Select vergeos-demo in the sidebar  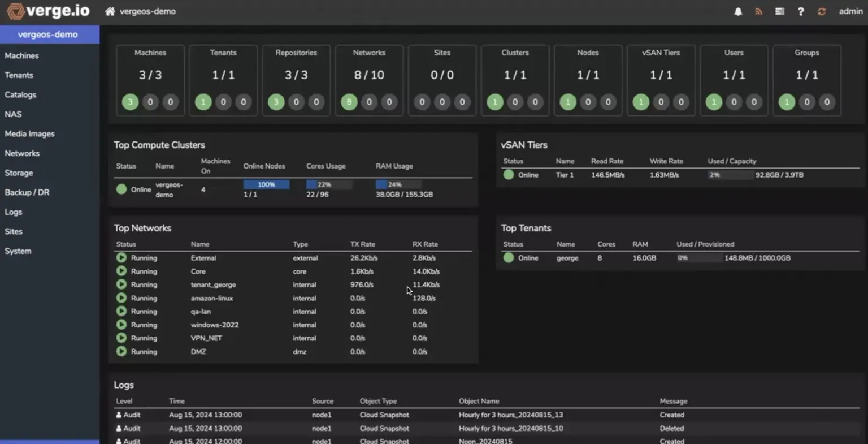pos(50,35)
